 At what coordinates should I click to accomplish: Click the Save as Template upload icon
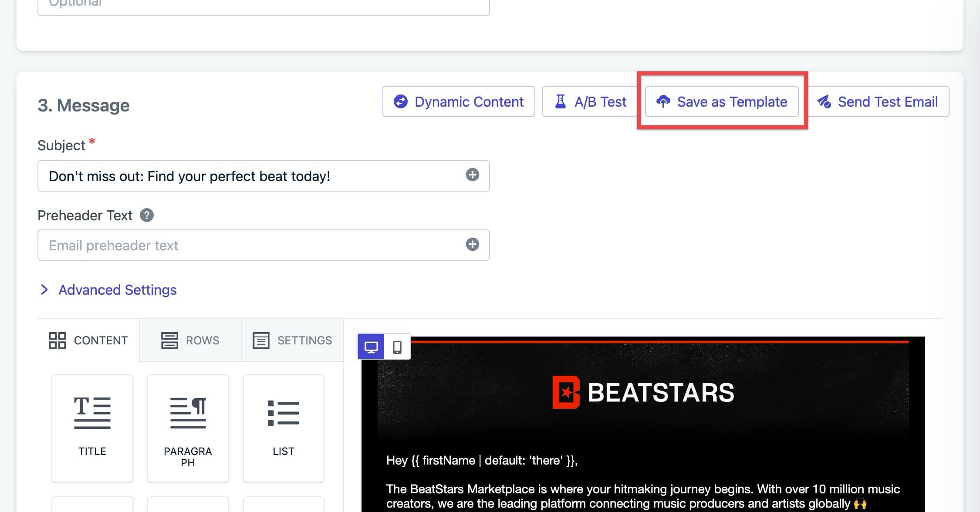(663, 102)
